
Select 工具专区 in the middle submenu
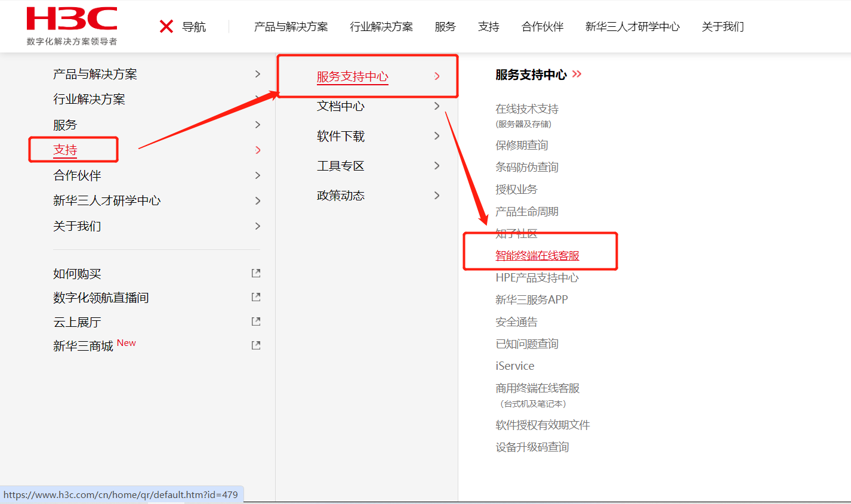click(x=341, y=166)
